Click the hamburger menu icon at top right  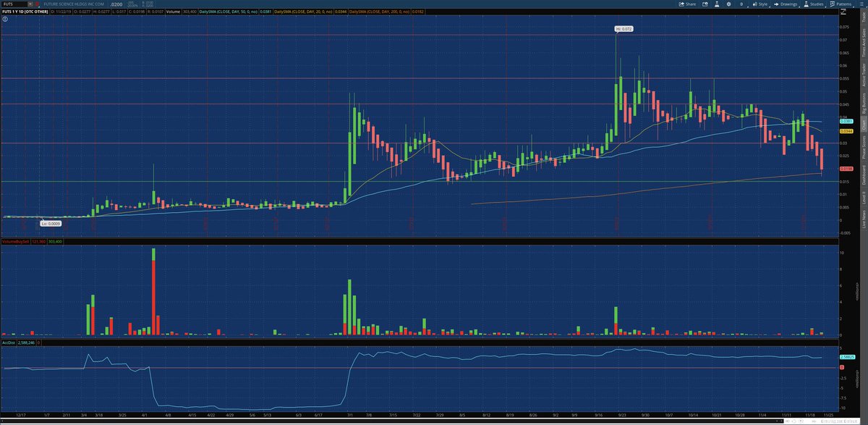coord(861,4)
